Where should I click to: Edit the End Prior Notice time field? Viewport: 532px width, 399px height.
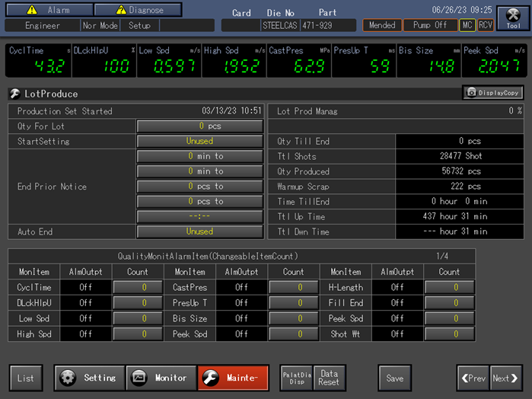(199, 216)
